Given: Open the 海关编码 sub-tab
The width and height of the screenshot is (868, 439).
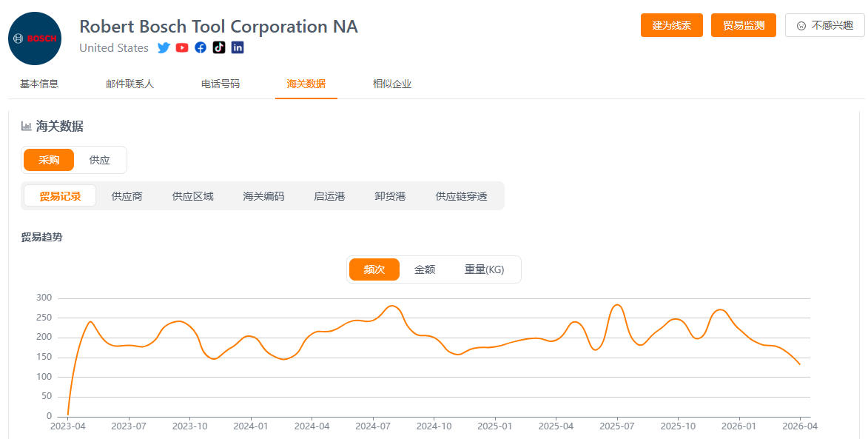Looking at the screenshot, I should pyautogui.click(x=263, y=196).
